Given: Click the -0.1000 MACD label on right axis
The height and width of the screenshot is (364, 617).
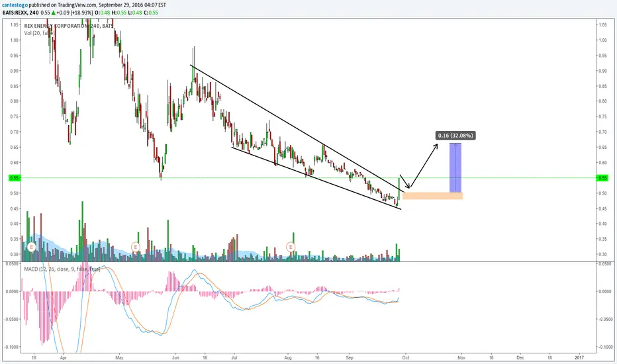Looking at the screenshot, I should click(x=605, y=347).
